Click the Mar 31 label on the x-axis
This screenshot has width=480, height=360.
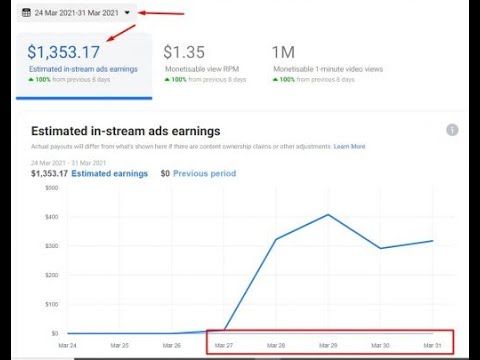click(432, 345)
